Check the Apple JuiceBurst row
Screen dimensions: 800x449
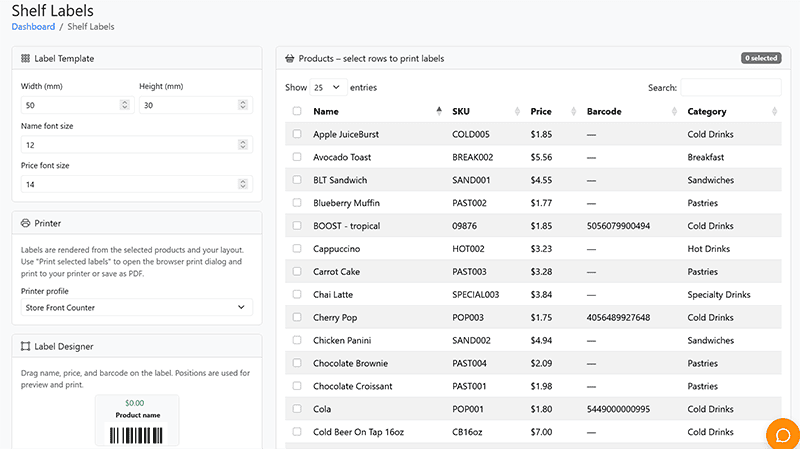297,134
